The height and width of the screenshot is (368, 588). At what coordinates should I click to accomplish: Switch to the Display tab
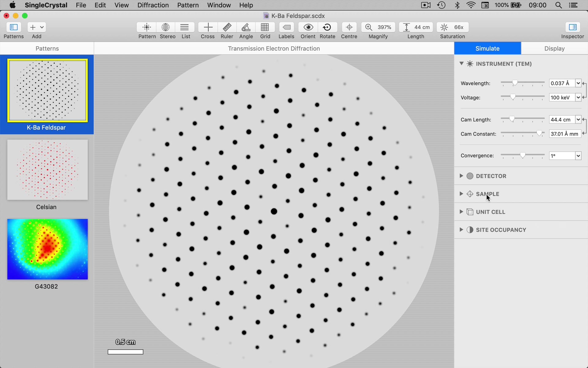(554, 48)
